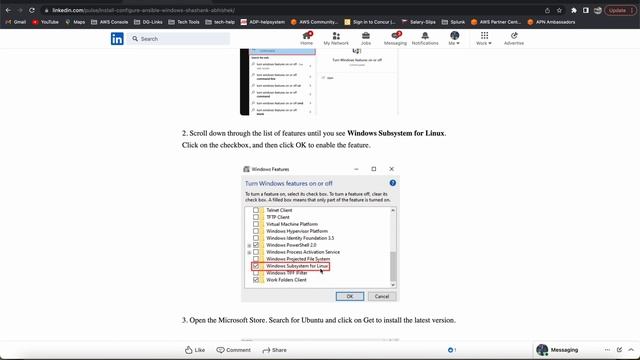Open the Maps bookmark
This screenshot has width=640, height=360.
[x=75, y=22]
